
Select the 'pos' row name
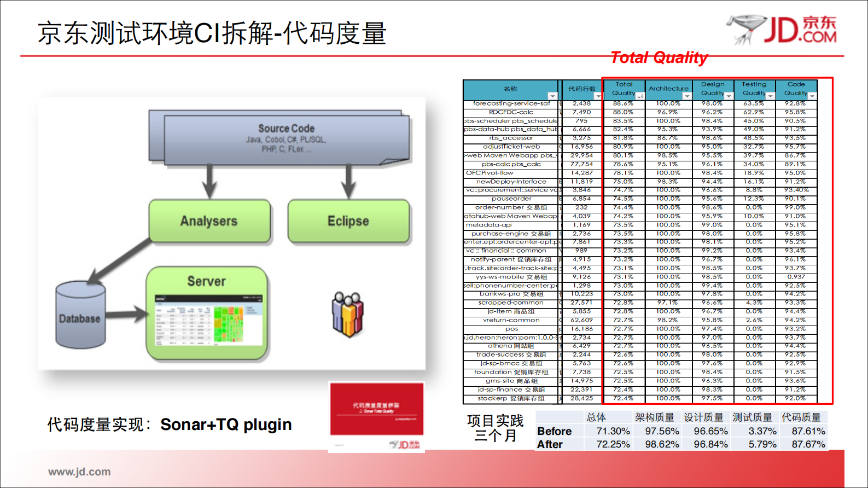pyautogui.click(x=511, y=329)
